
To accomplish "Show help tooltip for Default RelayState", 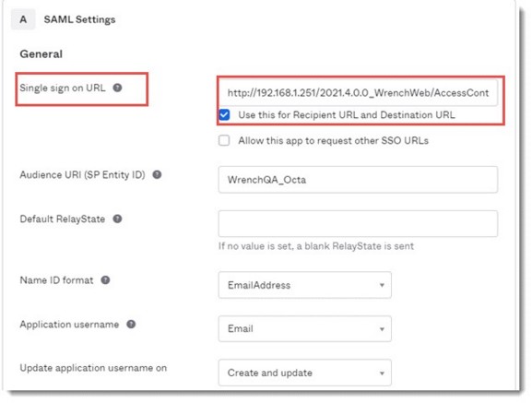I will tap(117, 219).
